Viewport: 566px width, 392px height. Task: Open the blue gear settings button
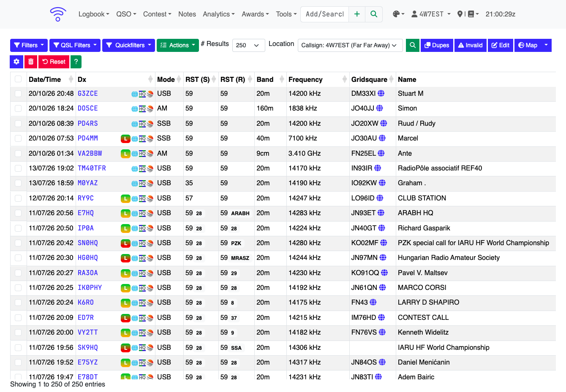[x=16, y=62]
